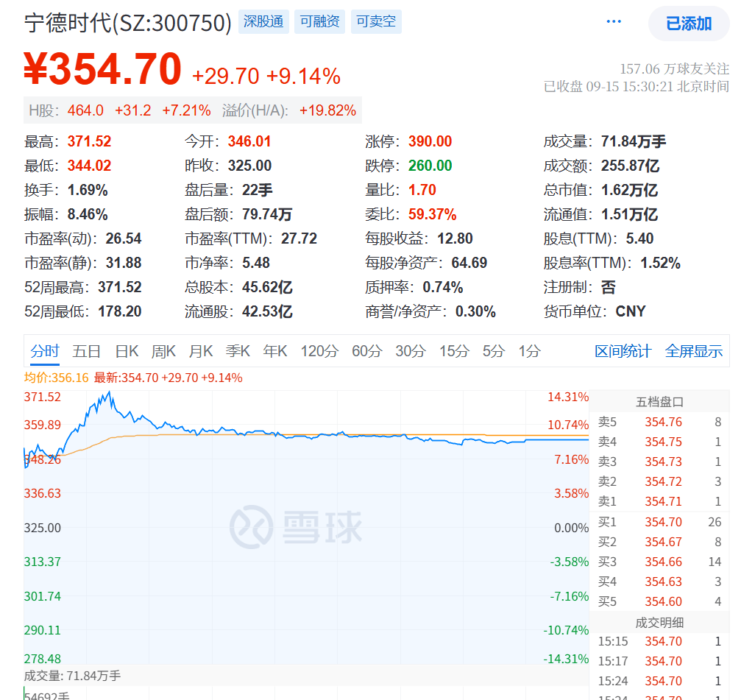This screenshot has height=700, width=755.
Task: Click the 卖3 order row at 354.73
Action: [659, 462]
